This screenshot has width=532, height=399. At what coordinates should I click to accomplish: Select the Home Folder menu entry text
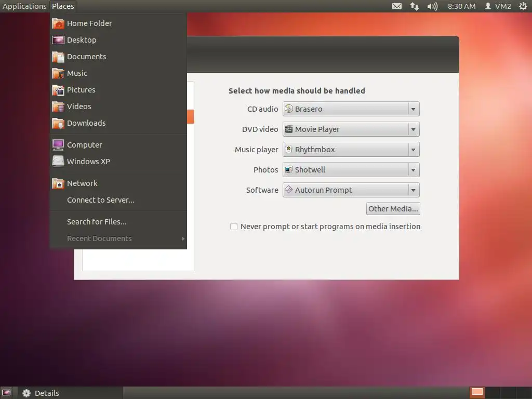click(x=89, y=23)
